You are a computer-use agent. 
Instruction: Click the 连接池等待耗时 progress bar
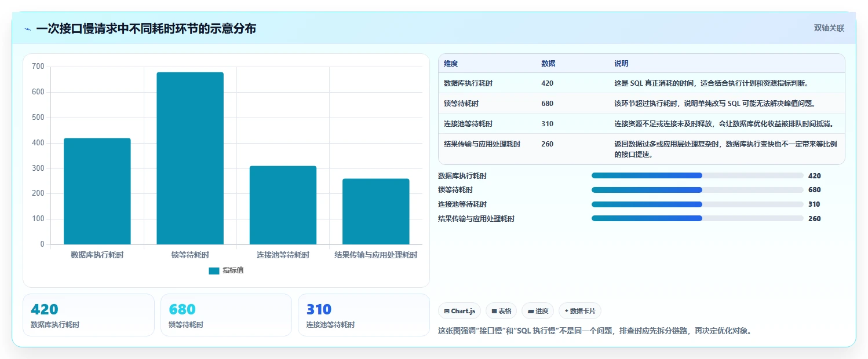click(x=698, y=204)
